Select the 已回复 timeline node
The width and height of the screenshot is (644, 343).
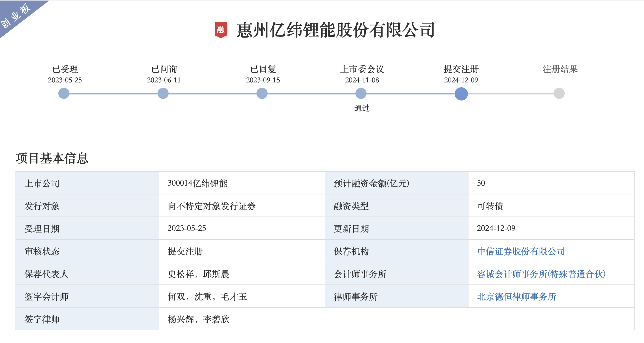click(x=262, y=93)
